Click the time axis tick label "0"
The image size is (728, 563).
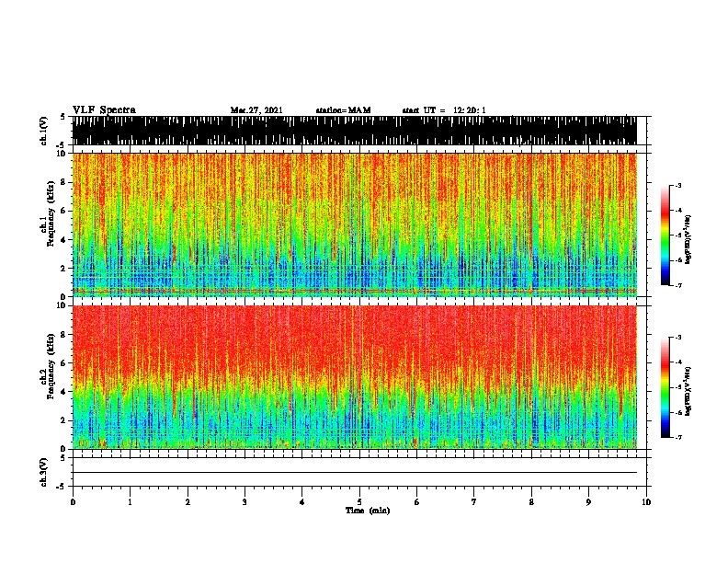(x=73, y=502)
